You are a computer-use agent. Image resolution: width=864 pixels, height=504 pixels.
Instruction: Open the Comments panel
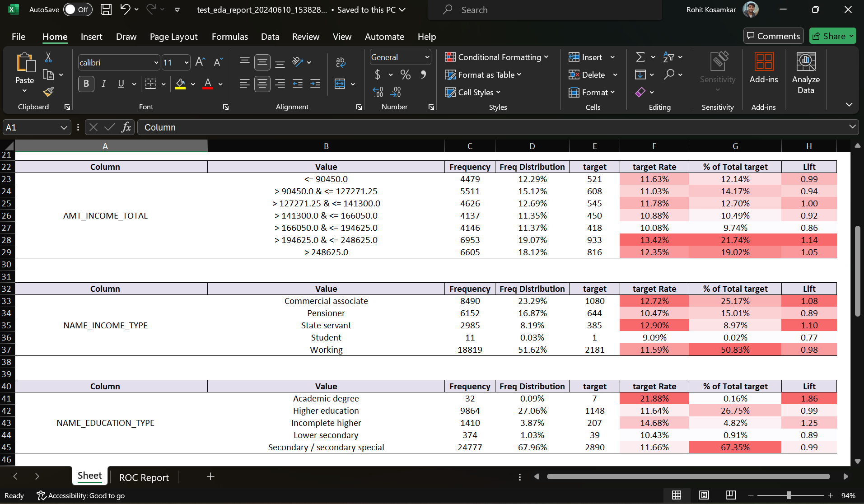[773, 36]
